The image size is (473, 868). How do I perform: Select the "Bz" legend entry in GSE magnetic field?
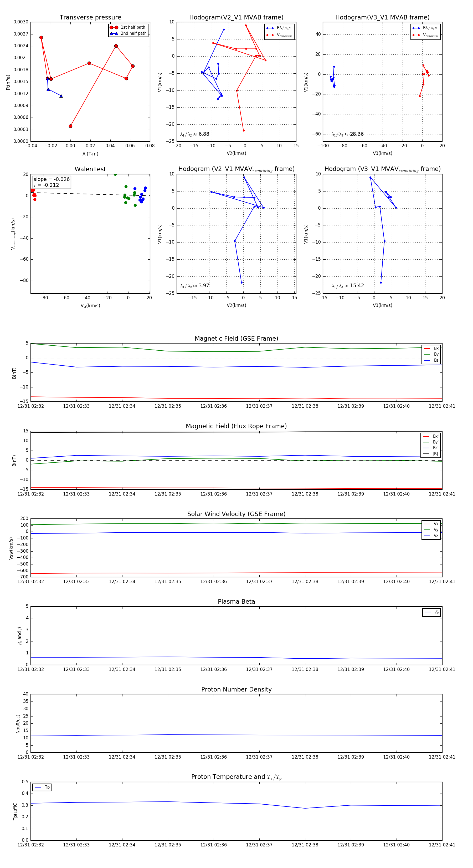pyautogui.click(x=431, y=360)
